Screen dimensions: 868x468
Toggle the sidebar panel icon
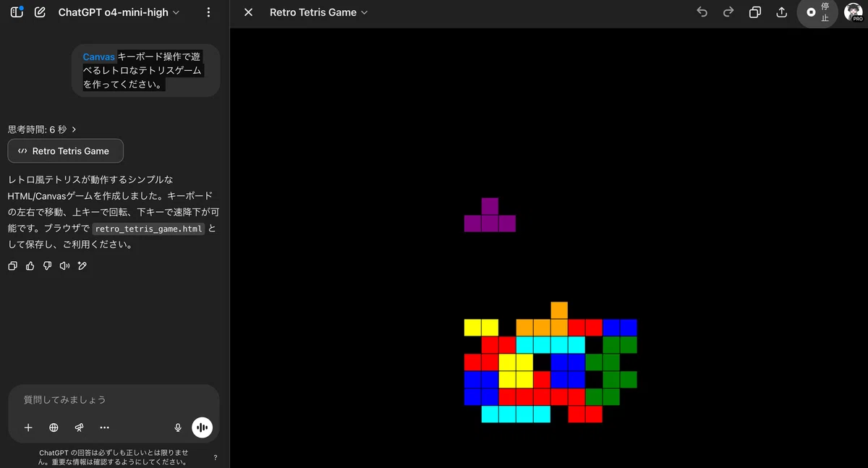point(17,12)
